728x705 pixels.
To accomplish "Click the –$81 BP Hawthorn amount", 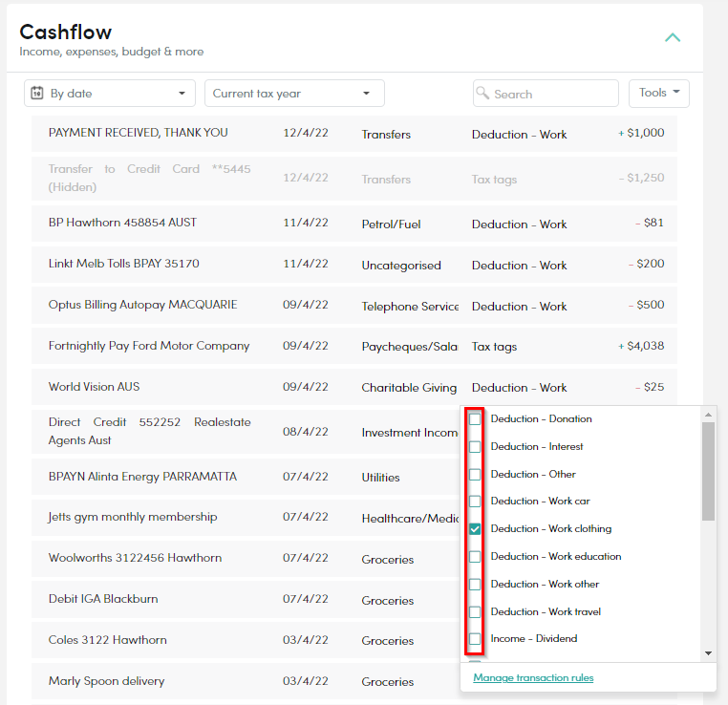I will coord(650,223).
